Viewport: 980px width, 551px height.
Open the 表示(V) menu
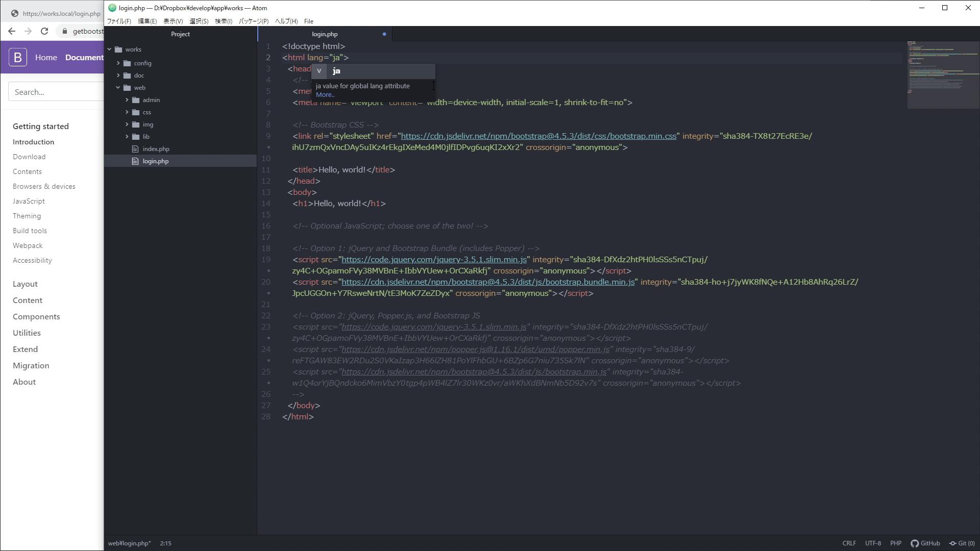tap(173, 21)
